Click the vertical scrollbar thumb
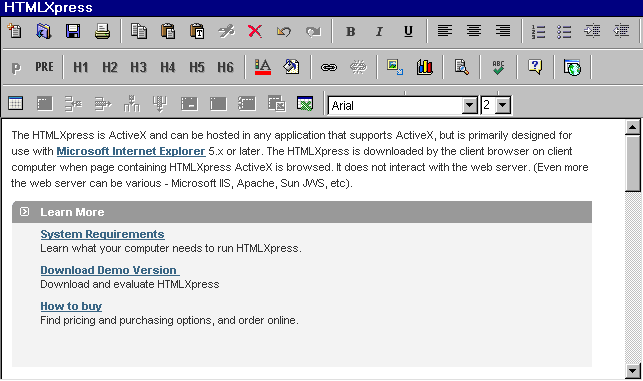The width and height of the screenshot is (643, 381). (633, 163)
